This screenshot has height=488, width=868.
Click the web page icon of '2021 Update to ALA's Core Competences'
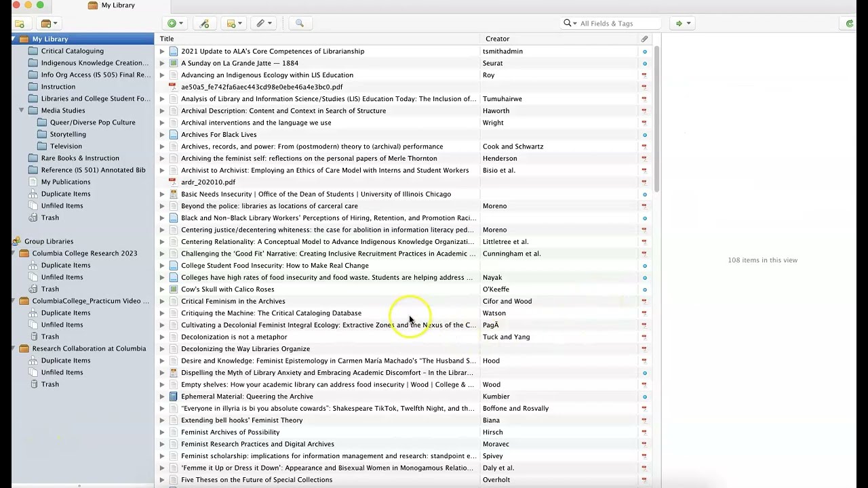[173, 52]
